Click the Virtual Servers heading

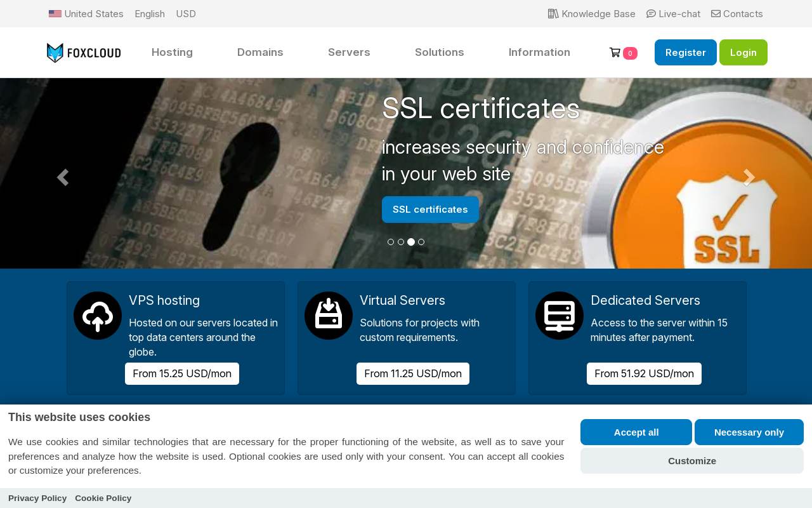[x=402, y=300]
